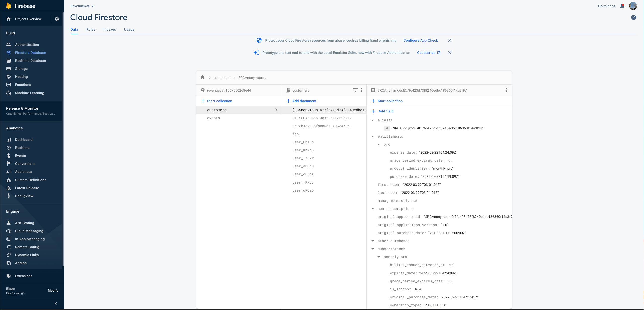This screenshot has width=644, height=310.
Task: Open customers collection three-dot menu
Action: point(361,90)
